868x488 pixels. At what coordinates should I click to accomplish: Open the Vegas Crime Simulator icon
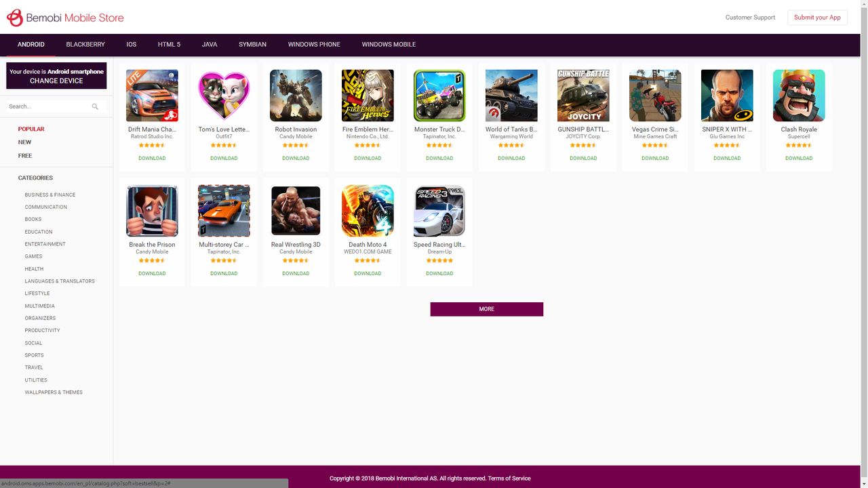pos(655,96)
